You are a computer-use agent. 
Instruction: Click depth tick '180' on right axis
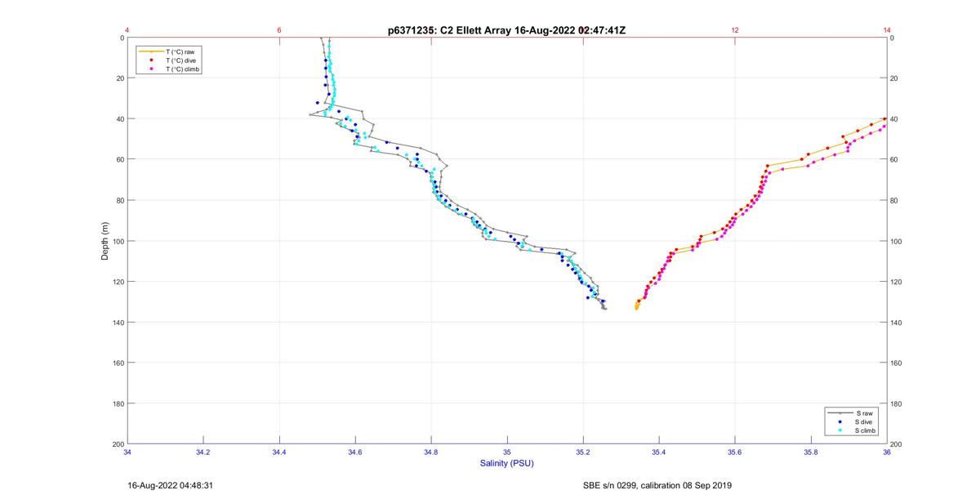pos(897,403)
